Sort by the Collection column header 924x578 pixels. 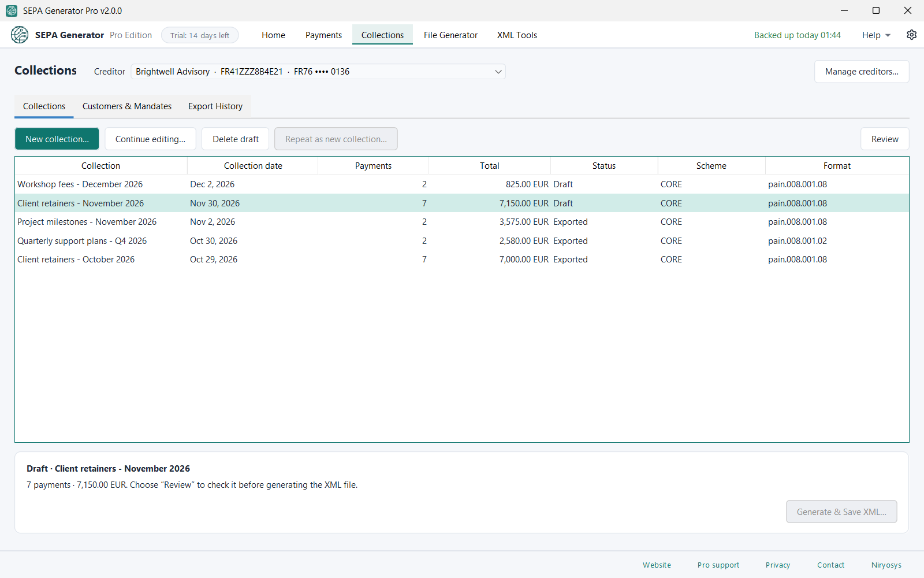tap(101, 166)
